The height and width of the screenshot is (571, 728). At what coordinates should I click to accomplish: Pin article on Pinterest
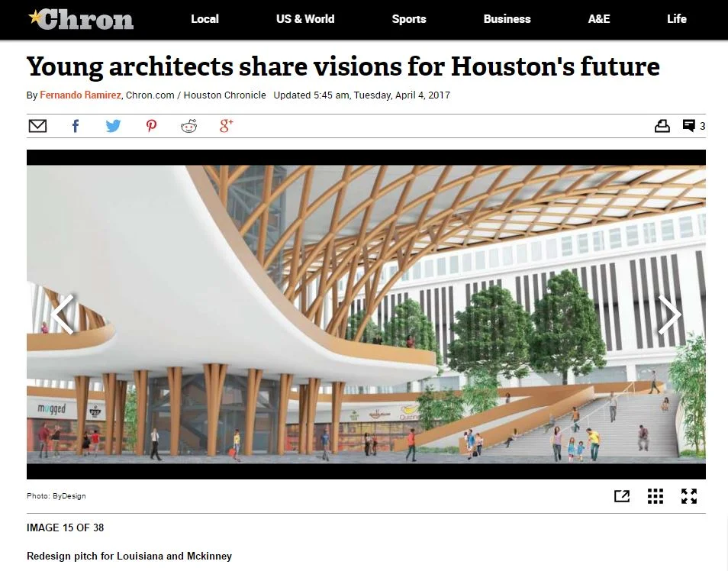pyautogui.click(x=151, y=126)
